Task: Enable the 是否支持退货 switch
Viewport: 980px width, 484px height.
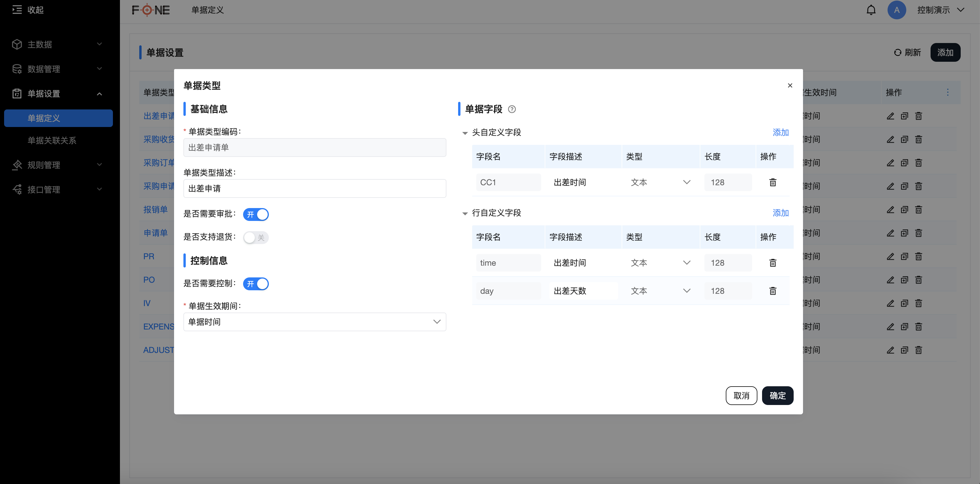Action: (256, 238)
